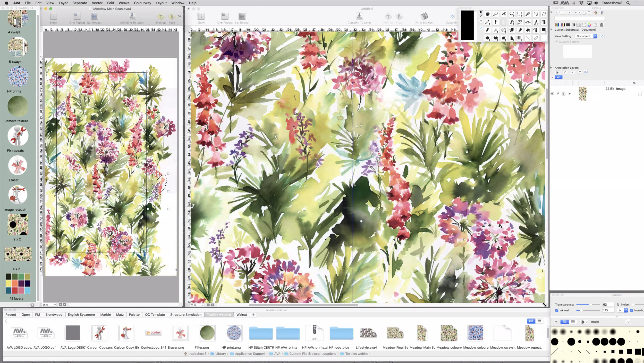Hide the 24 Bit Image layer

click(552, 94)
